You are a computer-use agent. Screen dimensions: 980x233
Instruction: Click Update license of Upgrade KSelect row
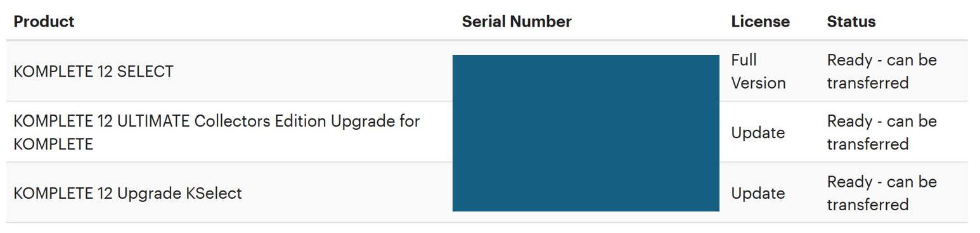(758, 193)
